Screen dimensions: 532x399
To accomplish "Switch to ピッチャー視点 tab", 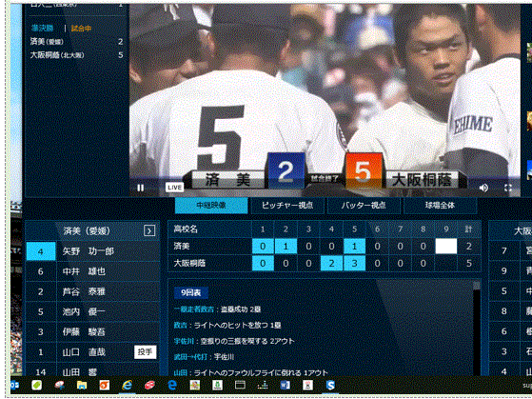I will (x=287, y=206).
